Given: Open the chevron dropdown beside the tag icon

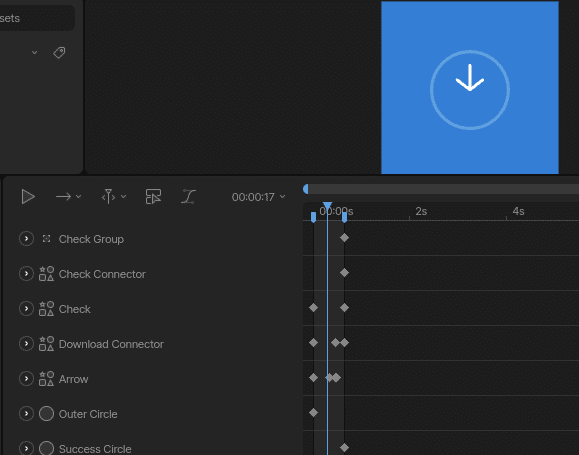Looking at the screenshot, I should (x=34, y=52).
